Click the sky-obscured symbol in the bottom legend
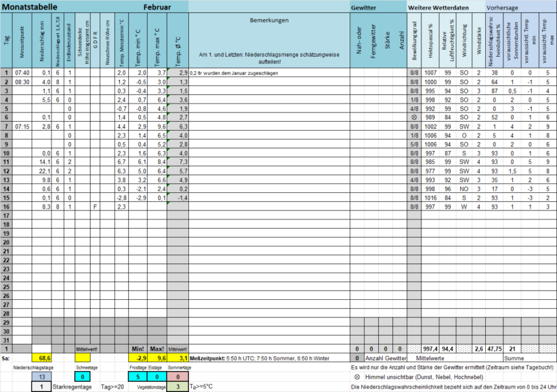Screen dimensions: 557x392 tap(357, 376)
